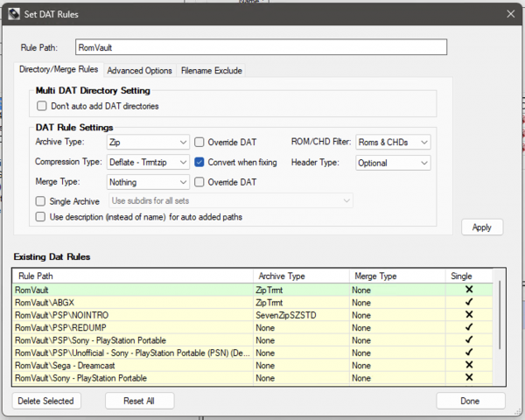The height and width of the screenshot is (420, 525).
Task: Open the Filename Exclude tab
Action: [x=211, y=71]
